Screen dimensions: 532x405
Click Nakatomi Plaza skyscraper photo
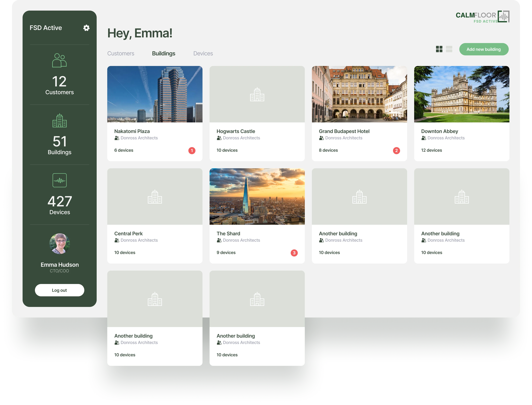point(155,94)
